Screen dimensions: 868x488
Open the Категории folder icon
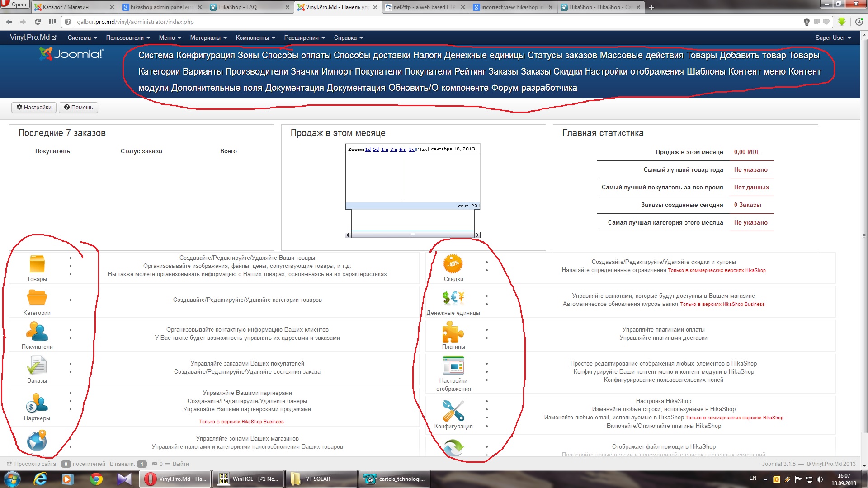click(x=37, y=298)
